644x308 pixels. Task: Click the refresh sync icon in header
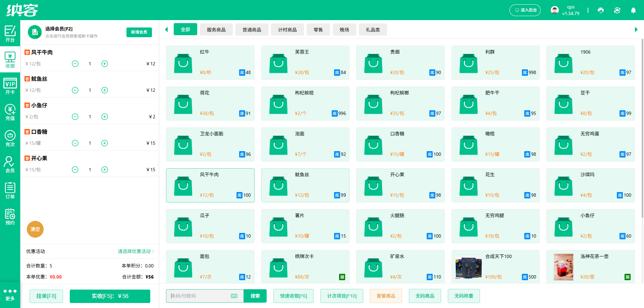(617, 10)
